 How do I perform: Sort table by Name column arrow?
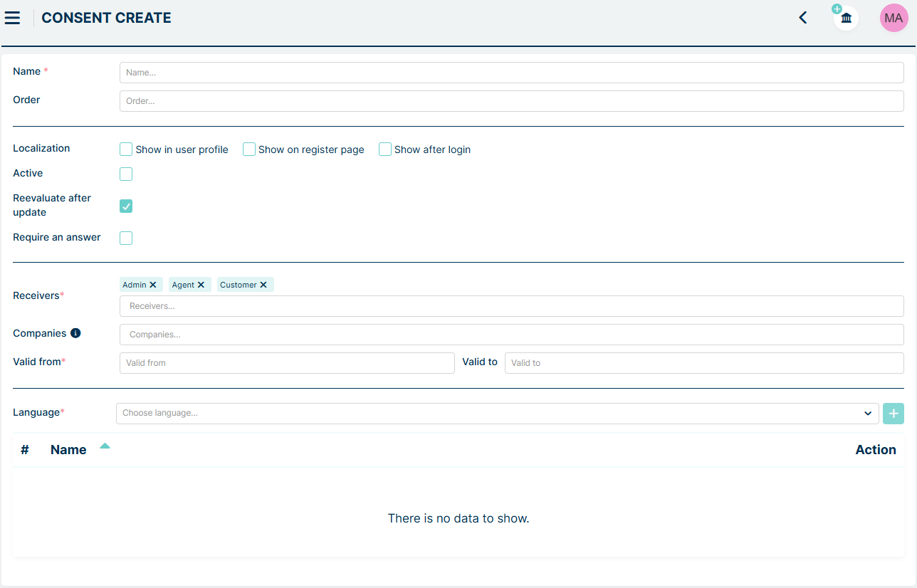pos(105,446)
